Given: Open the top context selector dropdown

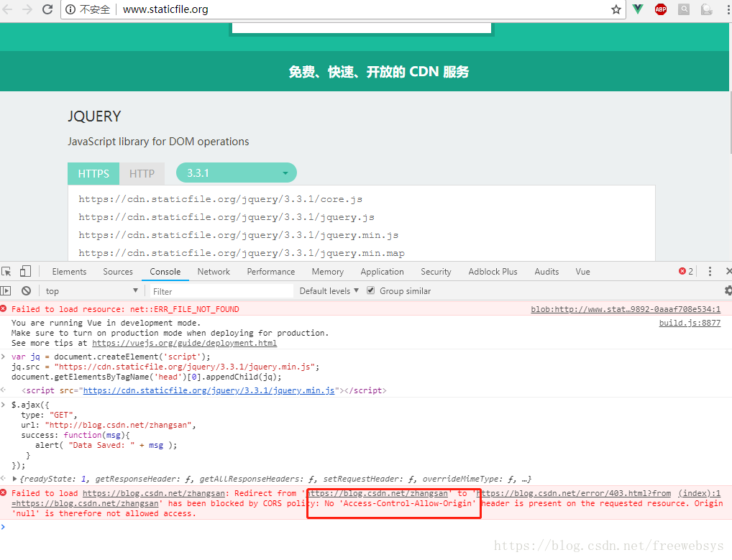Looking at the screenshot, I should 91,290.
